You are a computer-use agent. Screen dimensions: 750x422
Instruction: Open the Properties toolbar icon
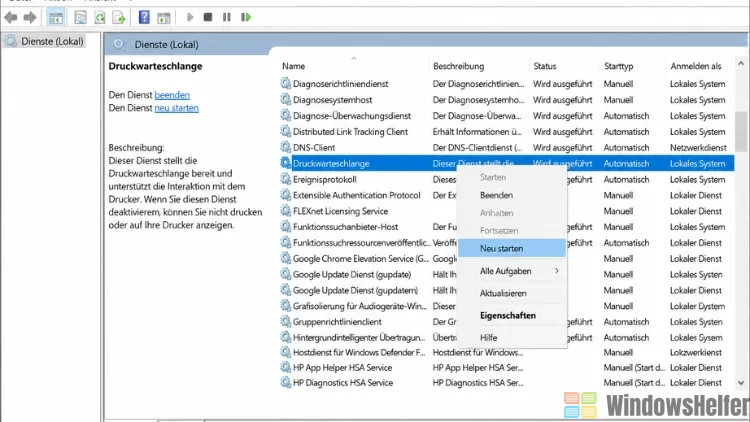(80, 18)
